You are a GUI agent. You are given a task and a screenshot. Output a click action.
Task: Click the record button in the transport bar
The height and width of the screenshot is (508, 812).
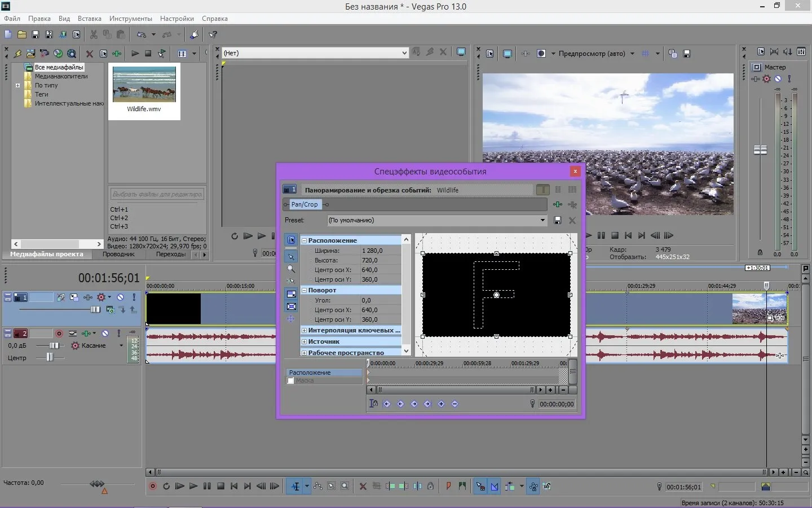pos(152,486)
